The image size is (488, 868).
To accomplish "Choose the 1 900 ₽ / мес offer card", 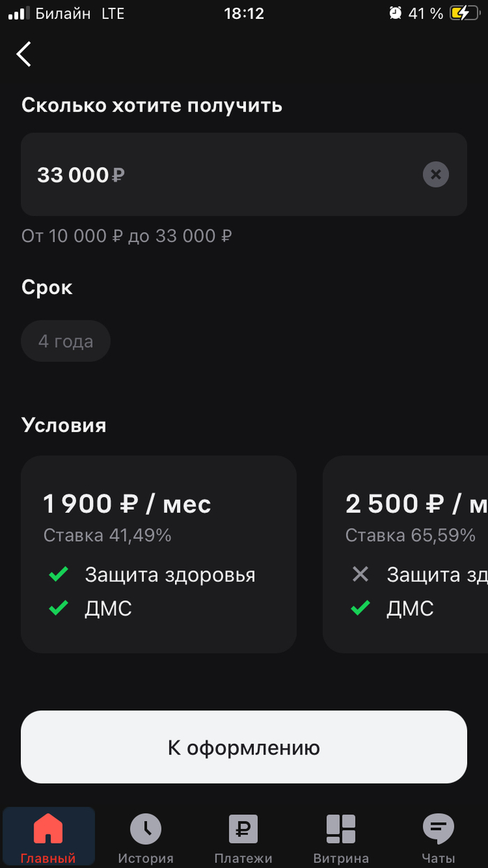I will click(159, 554).
